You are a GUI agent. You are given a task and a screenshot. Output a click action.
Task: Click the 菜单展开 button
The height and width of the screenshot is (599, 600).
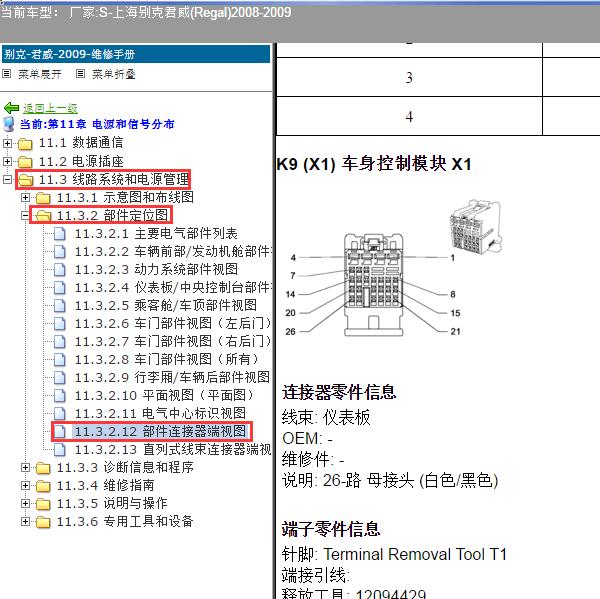pyautogui.click(x=40, y=74)
